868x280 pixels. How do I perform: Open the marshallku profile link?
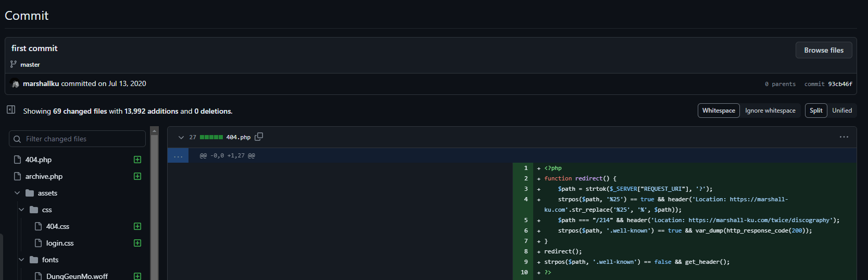click(x=41, y=83)
